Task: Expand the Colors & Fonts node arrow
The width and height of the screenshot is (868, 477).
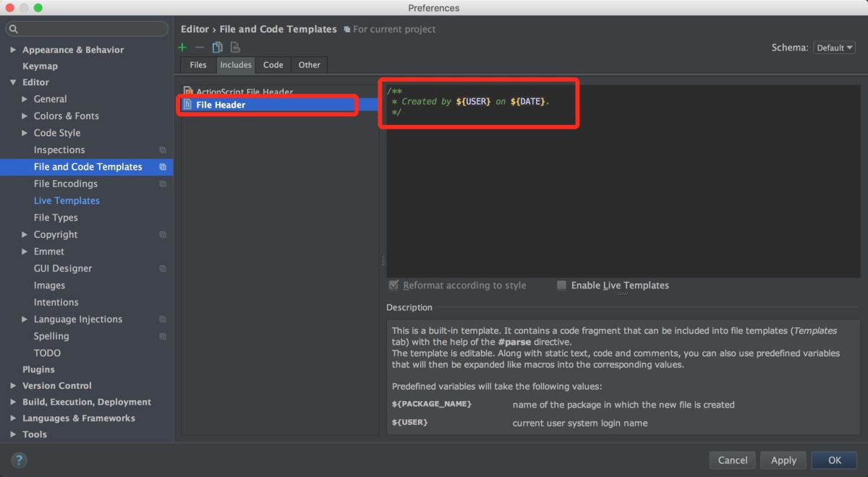Action: point(25,116)
